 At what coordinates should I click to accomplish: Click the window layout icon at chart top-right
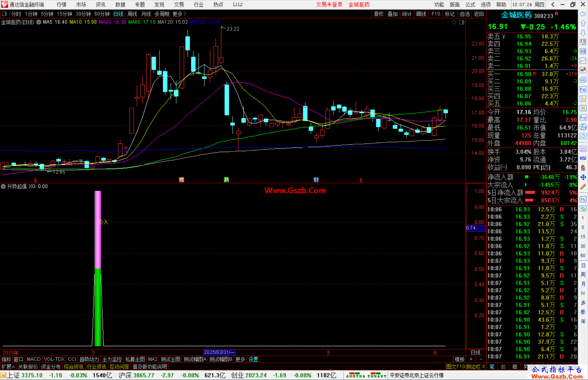(x=462, y=22)
